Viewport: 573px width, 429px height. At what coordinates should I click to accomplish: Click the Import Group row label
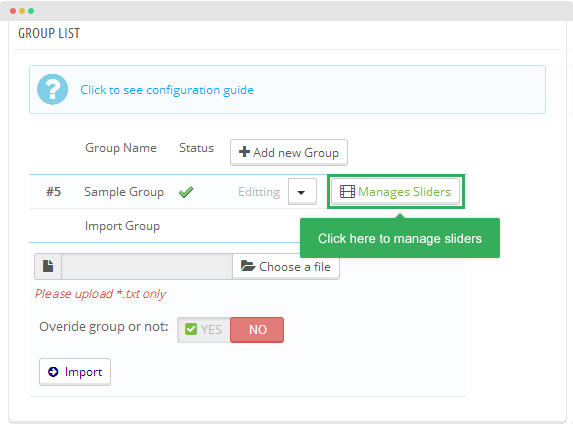click(122, 226)
